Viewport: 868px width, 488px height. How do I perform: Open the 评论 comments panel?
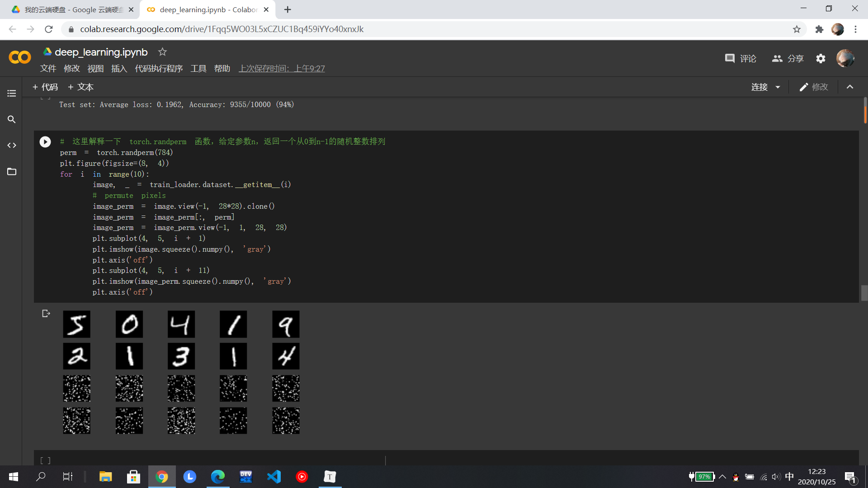click(x=741, y=58)
